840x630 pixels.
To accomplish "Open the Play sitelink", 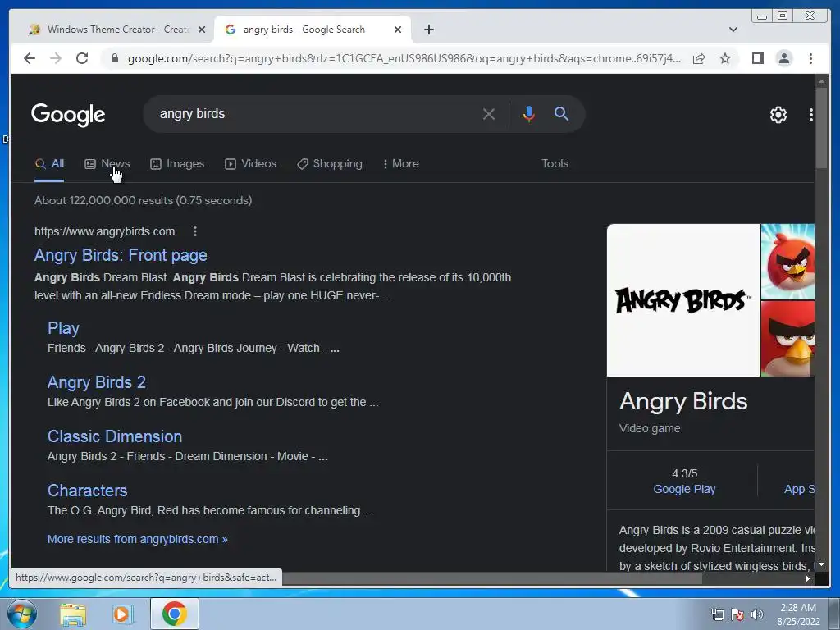I will point(63,328).
